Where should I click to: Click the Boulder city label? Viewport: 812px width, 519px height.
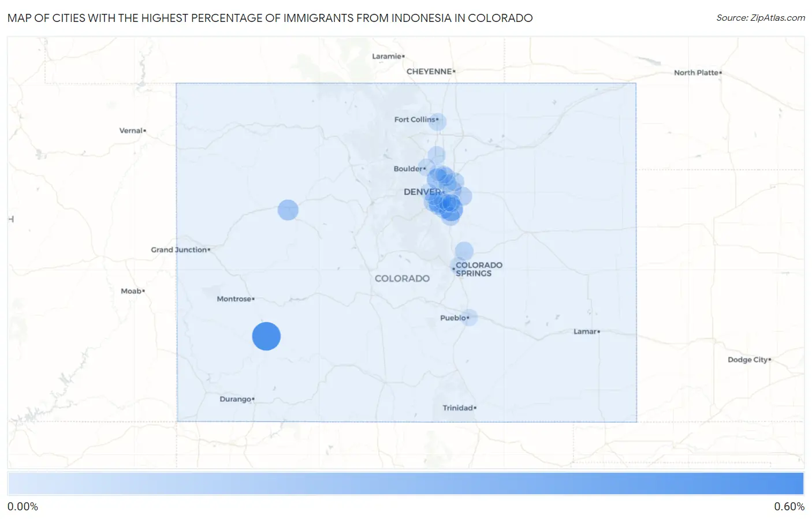pyautogui.click(x=408, y=169)
